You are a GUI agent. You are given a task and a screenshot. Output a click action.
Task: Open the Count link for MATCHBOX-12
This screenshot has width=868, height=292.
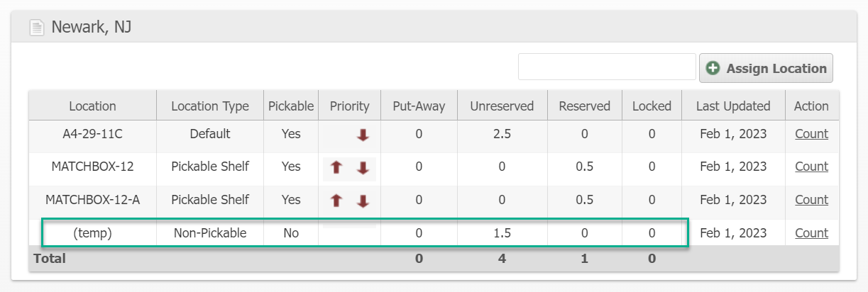tap(811, 167)
